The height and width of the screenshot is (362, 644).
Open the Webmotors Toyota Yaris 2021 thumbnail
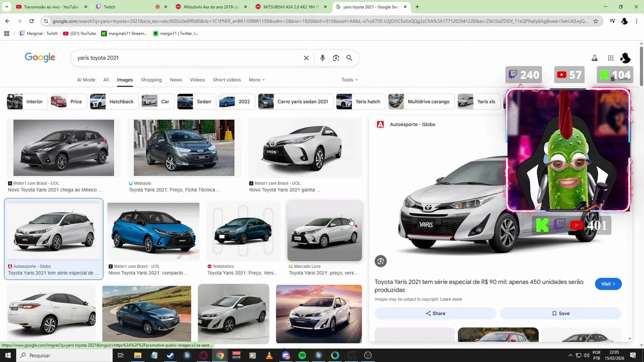click(243, 232)
